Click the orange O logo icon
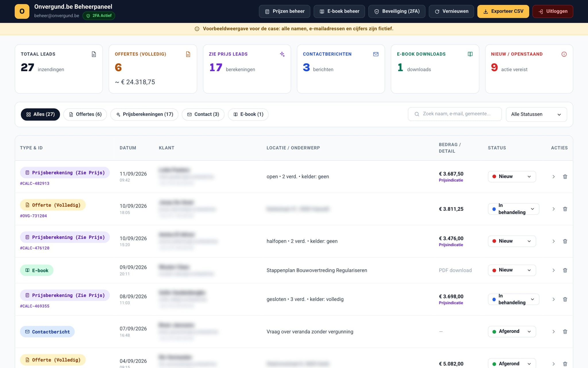Viewport: 588px width, 368px height. pos(22,11)
